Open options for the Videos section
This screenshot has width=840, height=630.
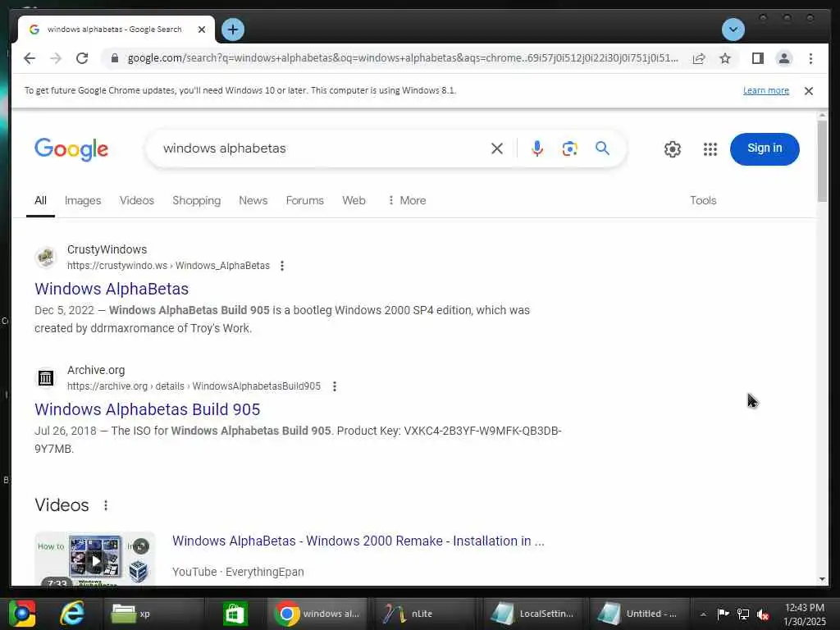pyautogui.click(x=106, y=505)
